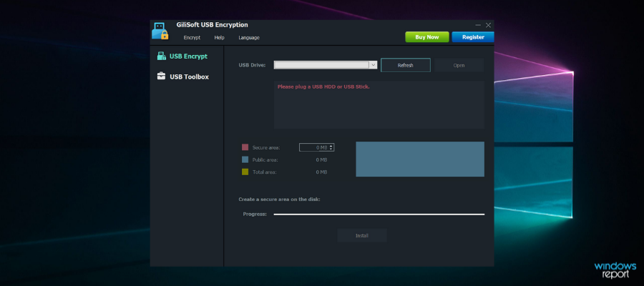Click the GiliSoft USB Encryption title text

[x=213, y=25]
